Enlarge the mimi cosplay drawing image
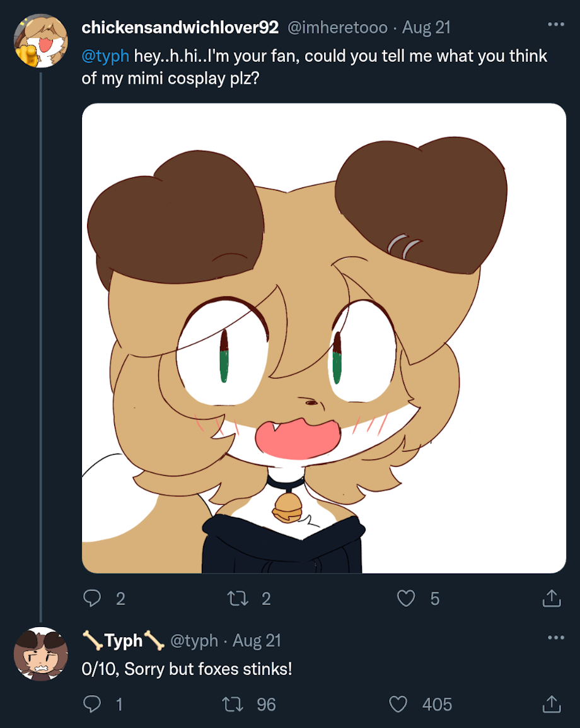 (324, 338)
